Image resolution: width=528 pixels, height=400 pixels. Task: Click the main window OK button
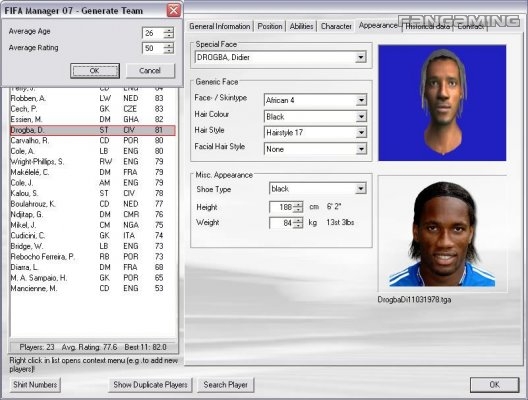click(x=494, y=385)
